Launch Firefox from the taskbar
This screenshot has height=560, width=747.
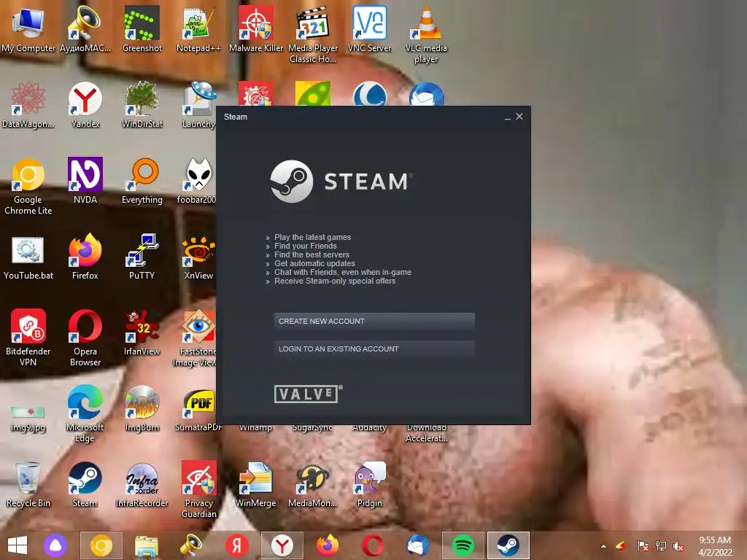pos(328,545)
